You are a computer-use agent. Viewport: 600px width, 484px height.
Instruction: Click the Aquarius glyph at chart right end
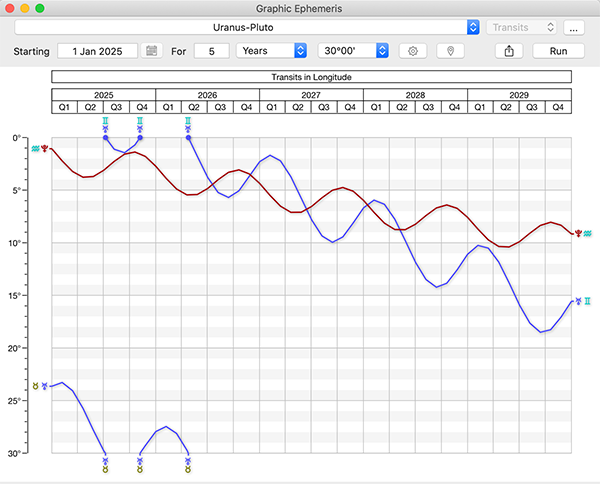(588, 233)
